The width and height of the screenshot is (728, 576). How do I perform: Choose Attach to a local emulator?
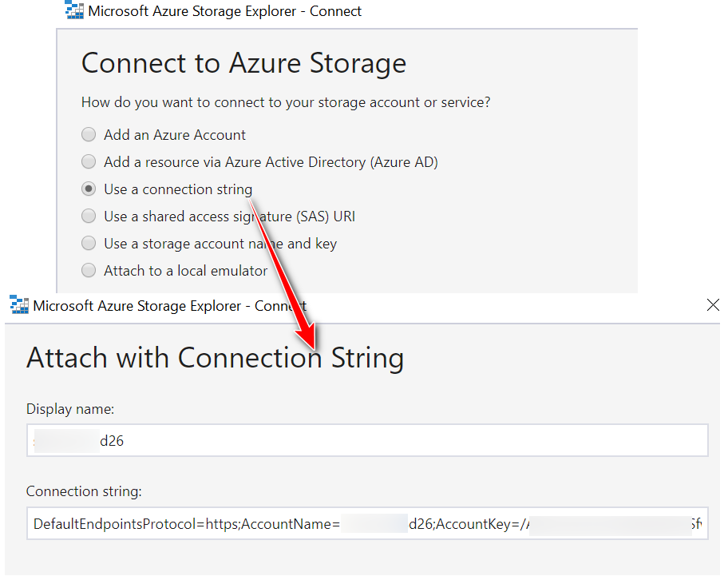pyautogui.click(x=89, y=270)
